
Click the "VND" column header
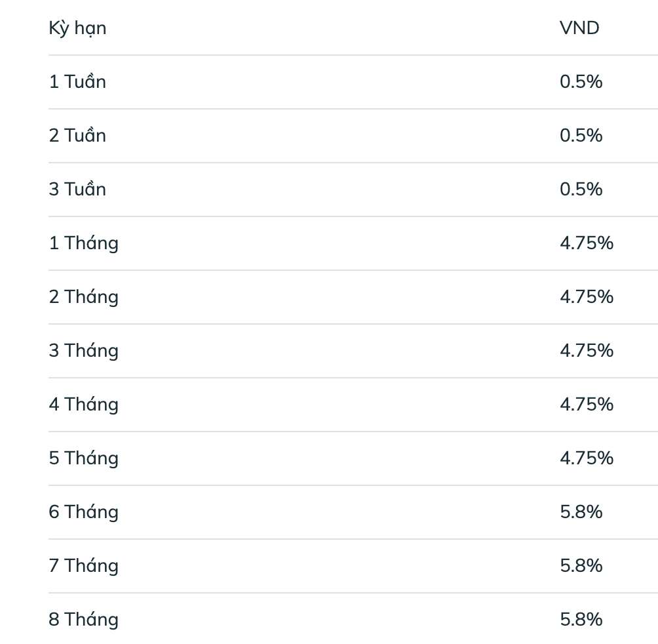[579, 28]
